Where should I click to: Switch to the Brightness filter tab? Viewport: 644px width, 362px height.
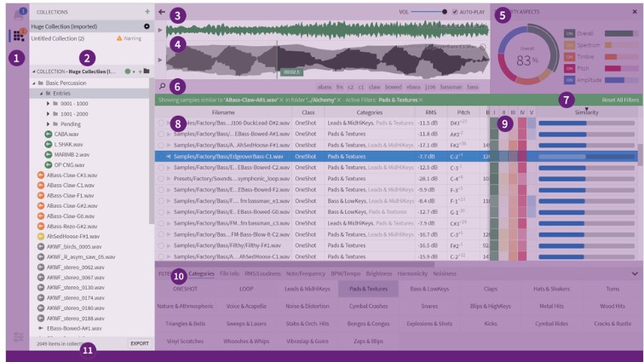coord(379,273)
